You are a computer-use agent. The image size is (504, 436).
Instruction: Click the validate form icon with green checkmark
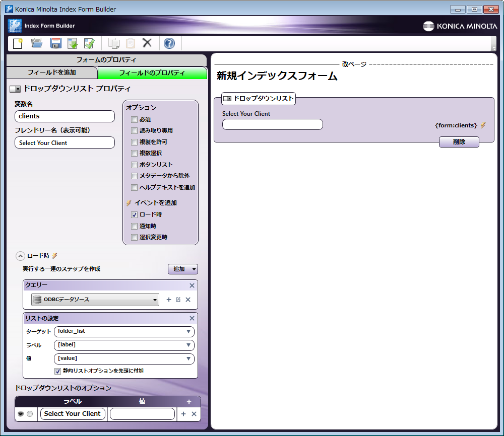pos(89,43)
